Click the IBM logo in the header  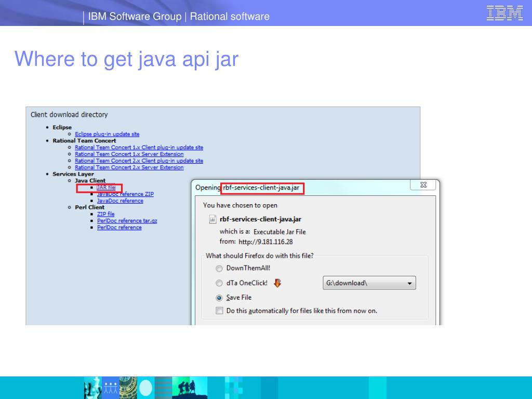(x=504, y=13)
